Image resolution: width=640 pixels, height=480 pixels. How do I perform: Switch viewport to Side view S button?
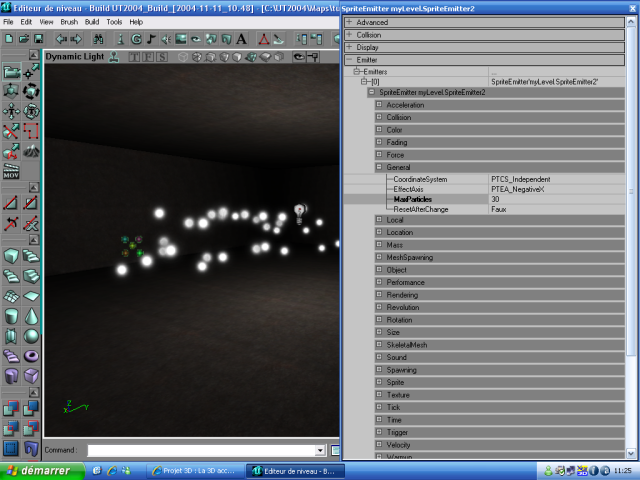162,57
